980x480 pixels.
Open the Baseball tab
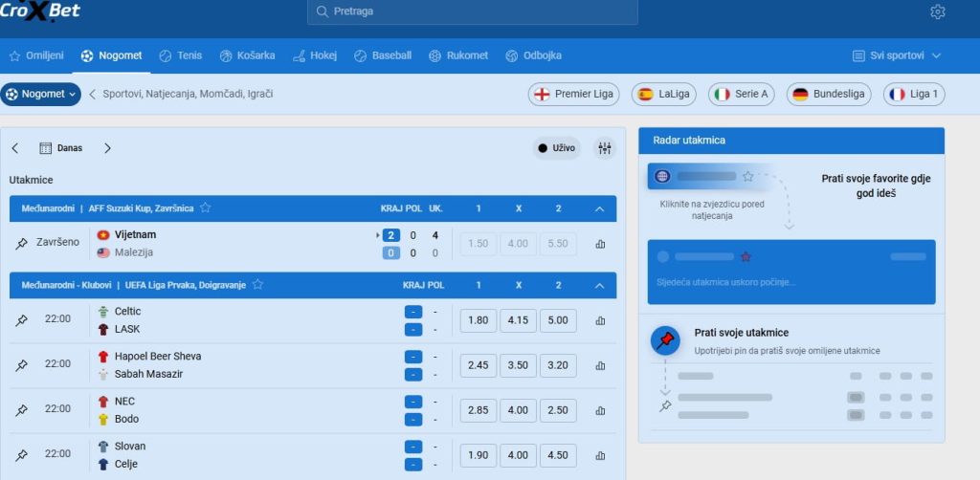[x=383, y=55]
